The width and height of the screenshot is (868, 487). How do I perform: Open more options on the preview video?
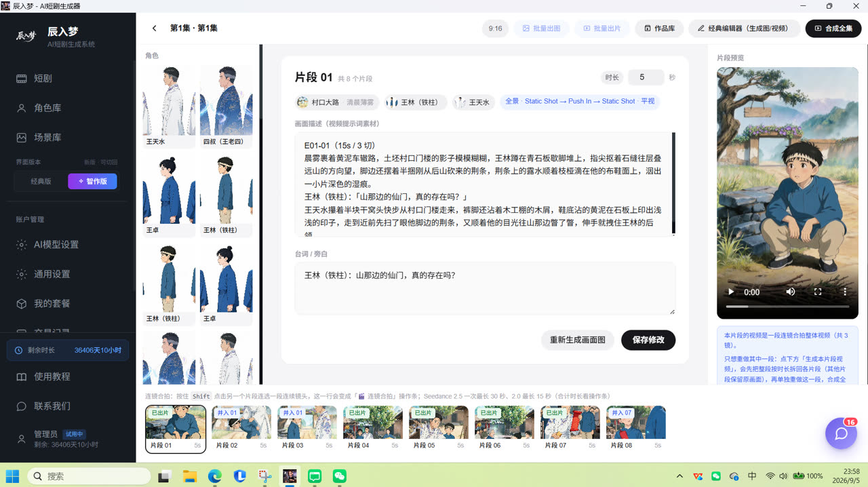click(845, 292)
